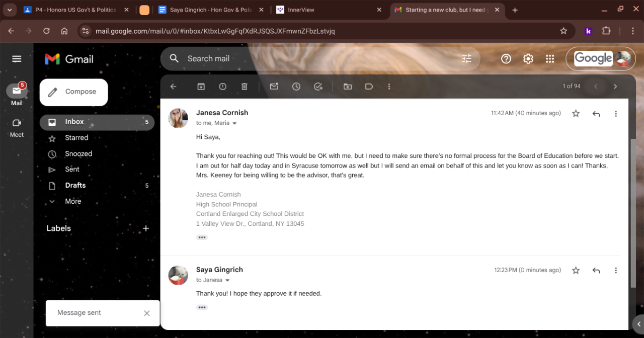
Task: Go back to inbox arrow
Action: pos(174,87)
